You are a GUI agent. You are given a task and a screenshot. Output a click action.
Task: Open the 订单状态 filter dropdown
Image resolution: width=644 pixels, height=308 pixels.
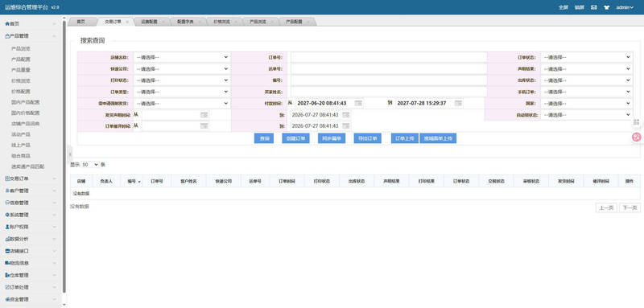(587, 57)
